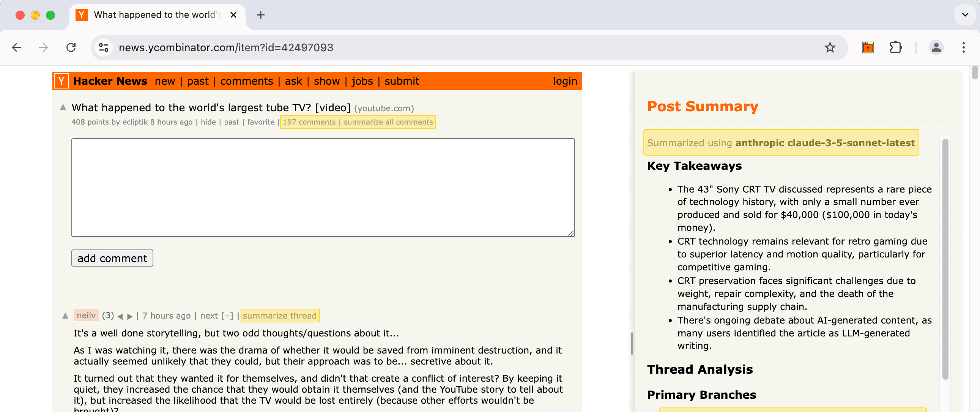Reload the current page
This screenshot has width=980, height=412.
point(71,47)
